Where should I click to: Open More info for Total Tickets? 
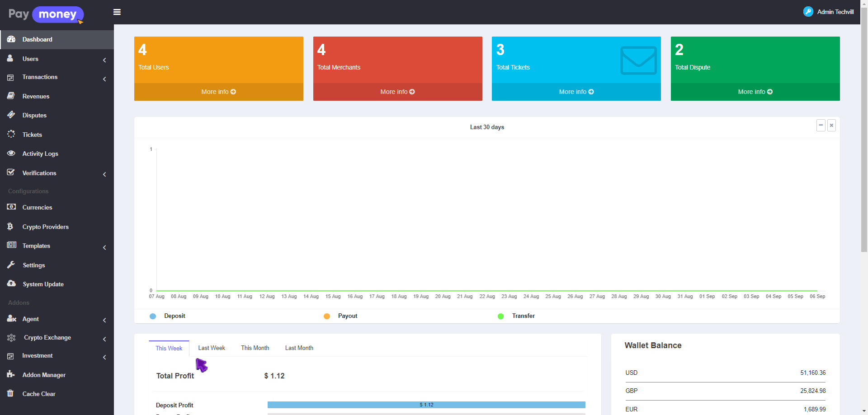point(576,92)
